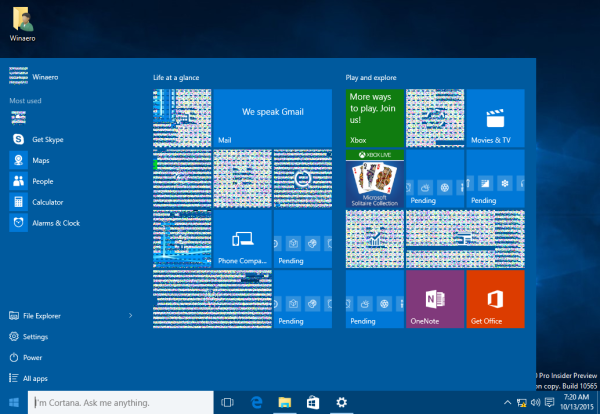Launch Movies & TV tile
Screen dimensions: 600x414
(494, 118)
